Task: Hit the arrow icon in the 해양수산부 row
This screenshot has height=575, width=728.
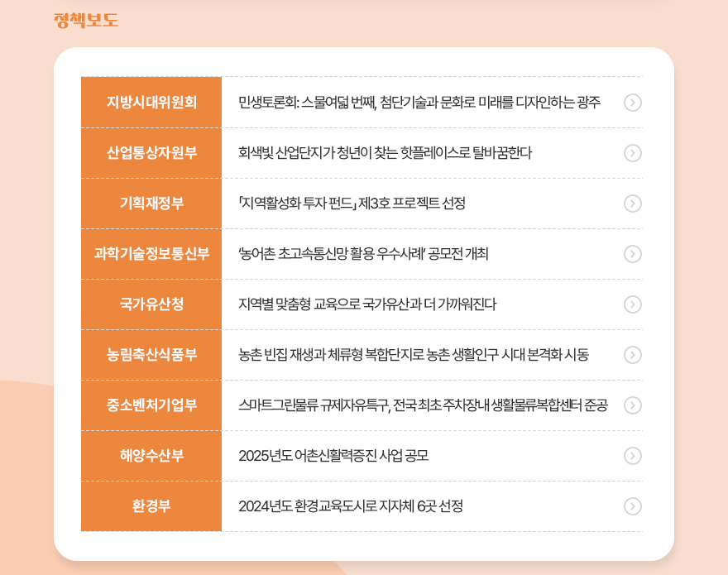Action: click(633, 456)
